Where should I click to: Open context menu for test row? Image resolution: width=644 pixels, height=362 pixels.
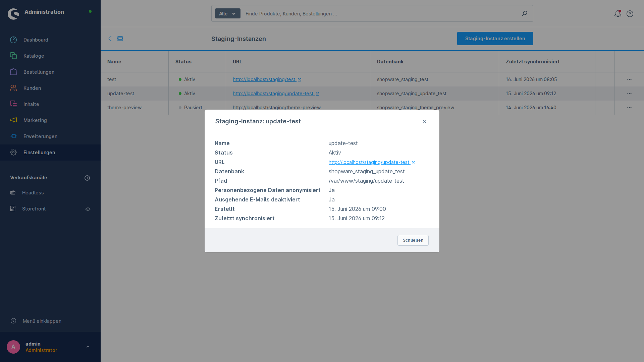629,79
